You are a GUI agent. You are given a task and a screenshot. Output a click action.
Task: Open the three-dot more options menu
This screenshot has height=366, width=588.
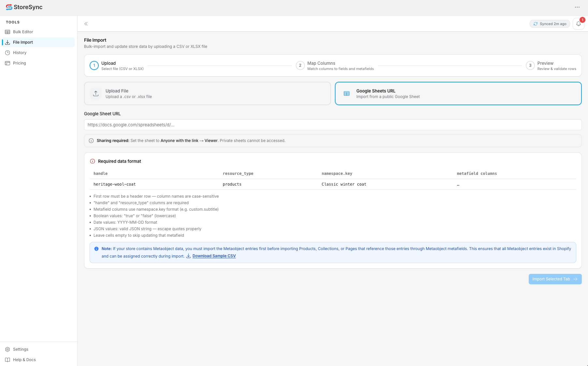(x=577, y=7)
